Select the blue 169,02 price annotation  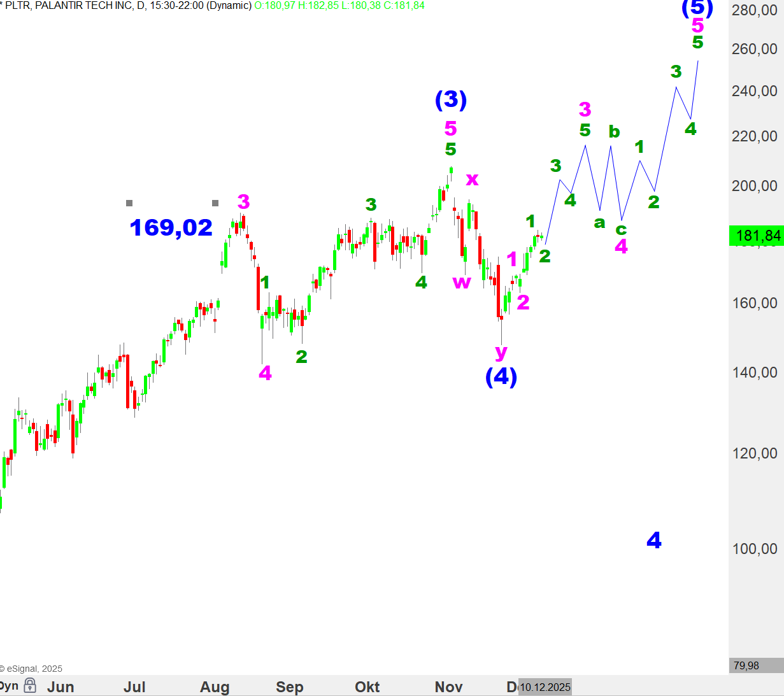point(171,227)
